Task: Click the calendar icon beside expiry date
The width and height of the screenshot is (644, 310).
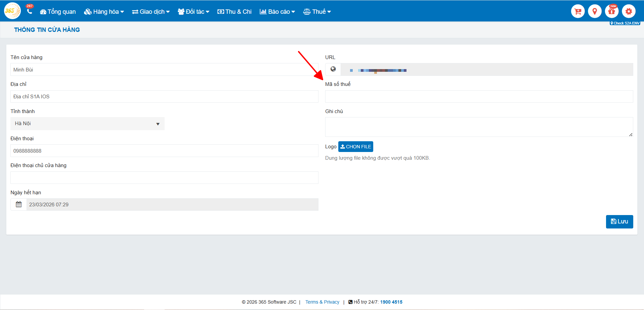Action: point(19,204)
